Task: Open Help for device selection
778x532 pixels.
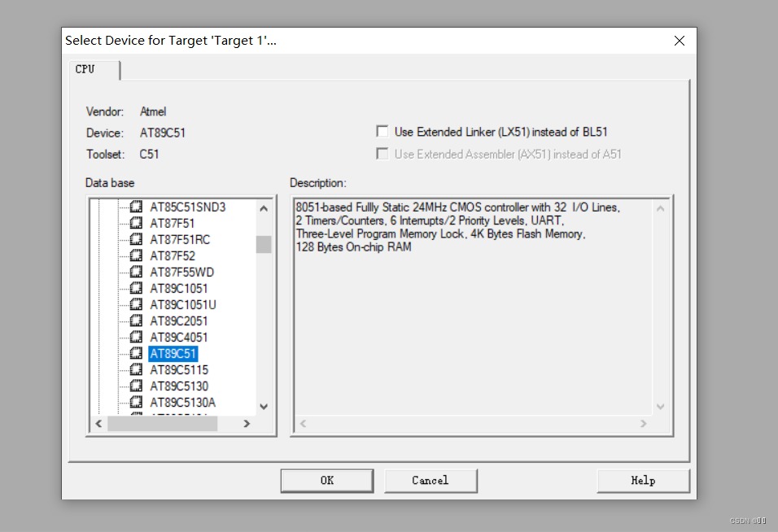Action: click(x=643, y=481)
